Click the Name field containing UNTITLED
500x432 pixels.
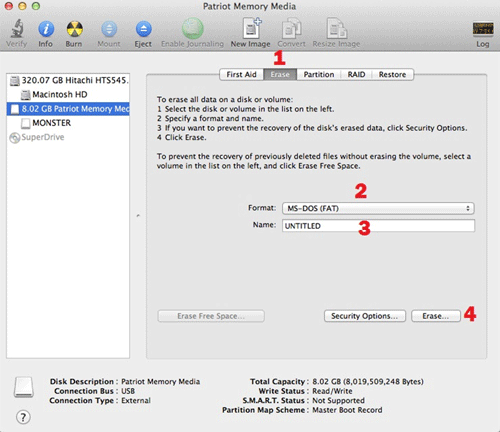378,226
